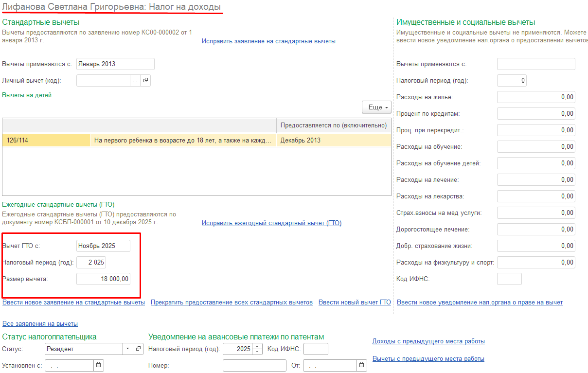Select Ввести новый вычет ГТО link
The height and width of the screenshot is (373, 588).
(355, 302)
